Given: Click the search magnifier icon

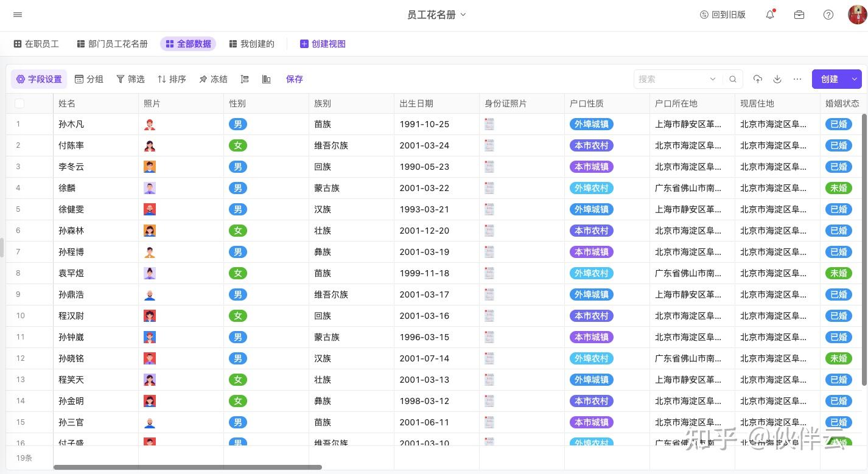Looking at the screenshot, I should click(733, 79).
